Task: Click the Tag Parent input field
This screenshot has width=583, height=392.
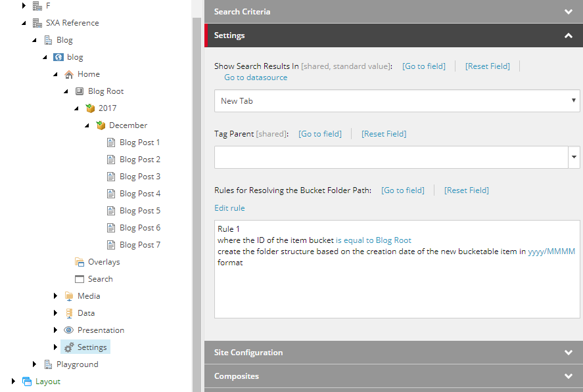Action: (391, 157)
